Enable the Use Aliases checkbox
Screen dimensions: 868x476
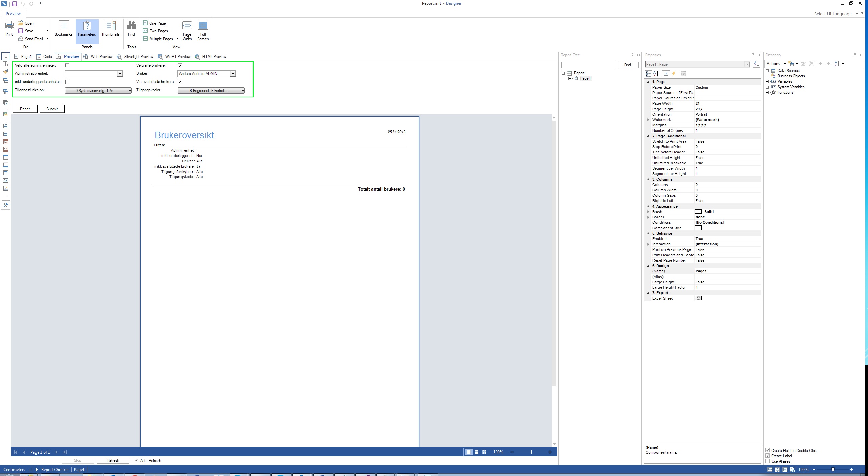(768, 461)
